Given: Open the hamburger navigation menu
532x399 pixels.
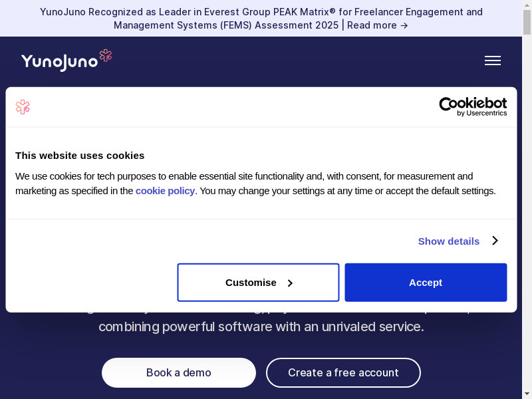Looking at the screenshot, I should point(492,61).
